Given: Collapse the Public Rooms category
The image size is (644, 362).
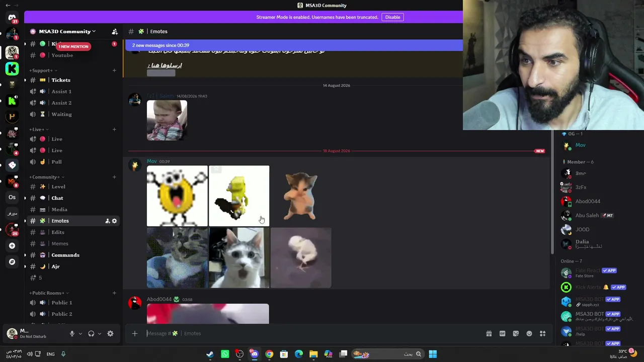Looking at the screenshot, I should [49, 293].
